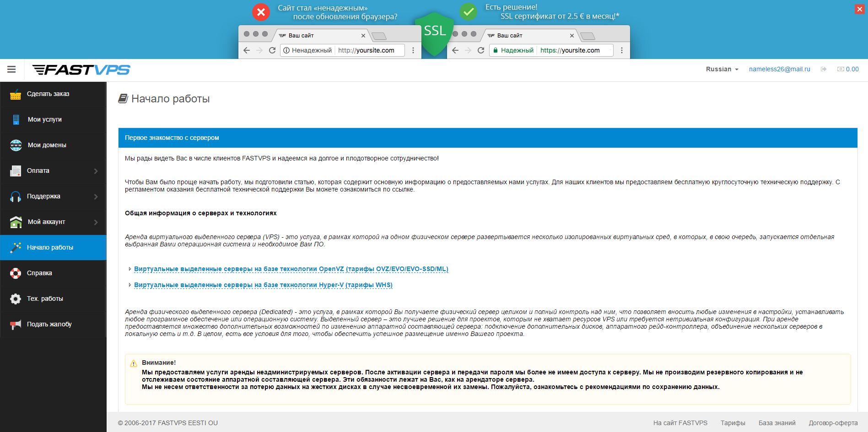Screen dimensions: 868x432
Task: Click the gear Тех. работы icon
Action: coord(16,299)
